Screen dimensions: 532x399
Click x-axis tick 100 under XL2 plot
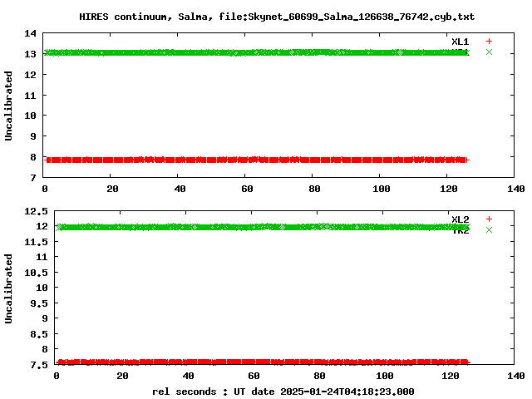(384, 376)
